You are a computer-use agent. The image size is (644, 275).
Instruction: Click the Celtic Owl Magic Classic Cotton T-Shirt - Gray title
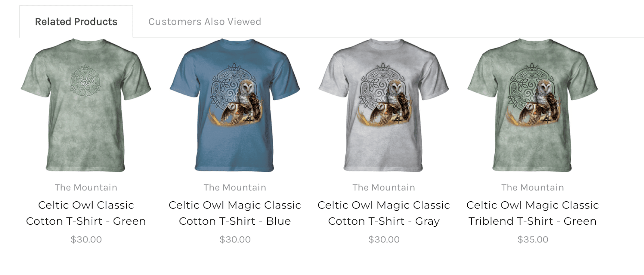point(384,213)
